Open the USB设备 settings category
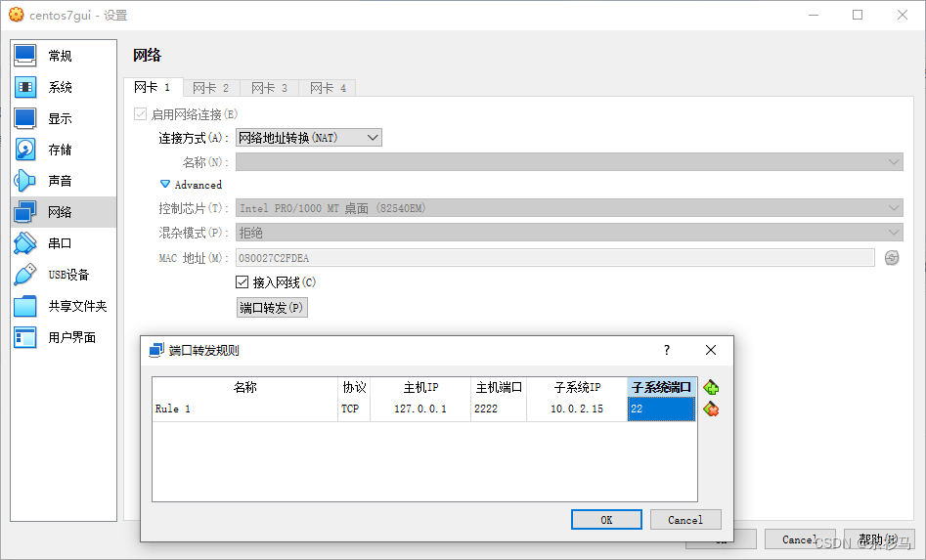The height and width of the screenshot is (560, 926). click(67, 275)
